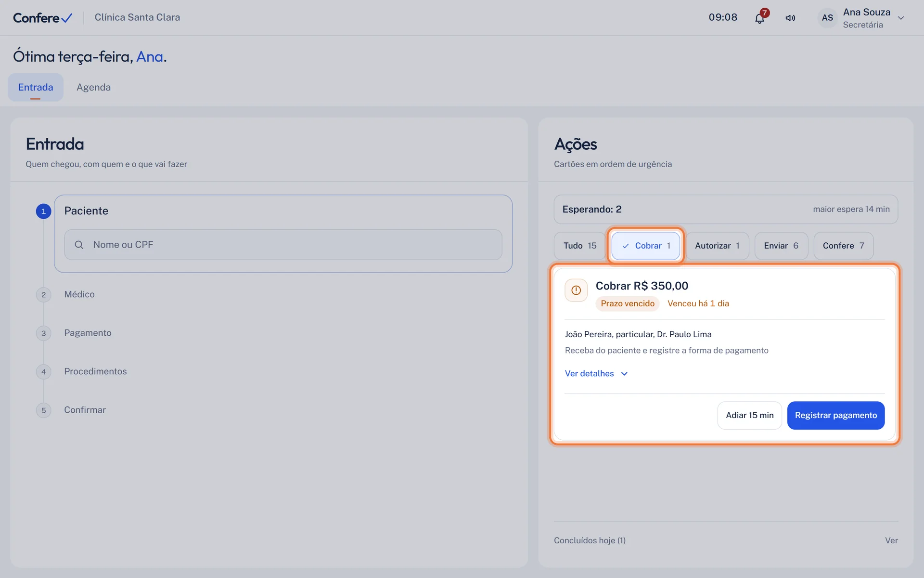Select the Tudo 15 filter chip

(x=579, y=246)
